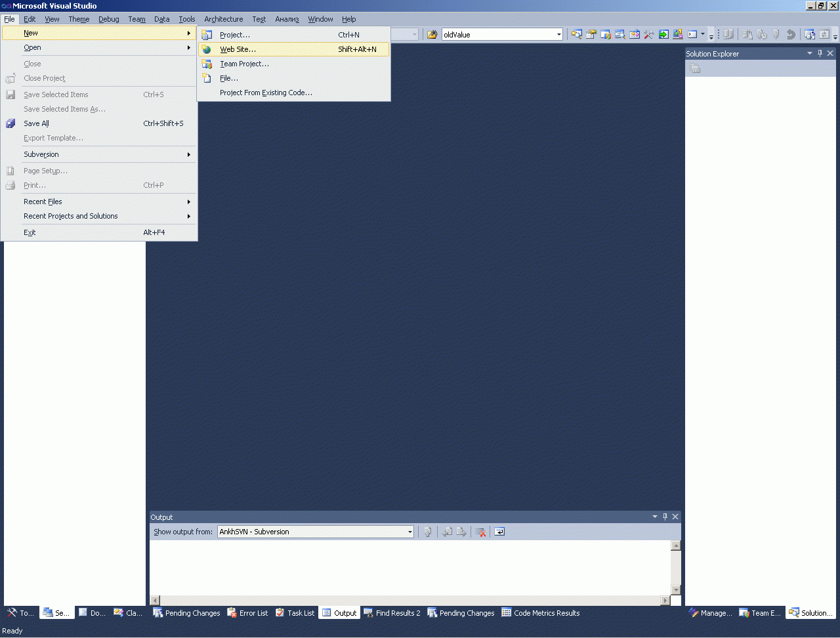
Task: Expand the Open submenu
Action: click(x=98, y=47)
